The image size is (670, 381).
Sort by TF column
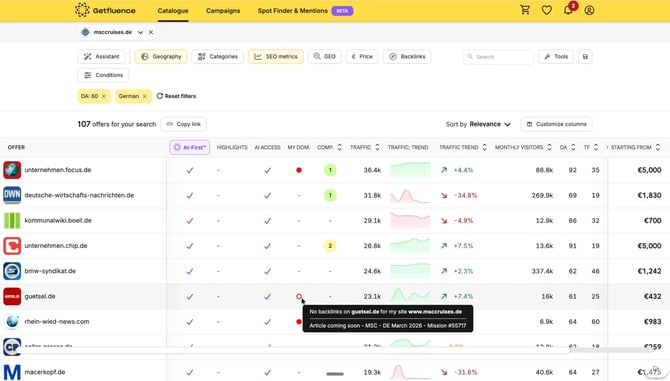[596, 147]
